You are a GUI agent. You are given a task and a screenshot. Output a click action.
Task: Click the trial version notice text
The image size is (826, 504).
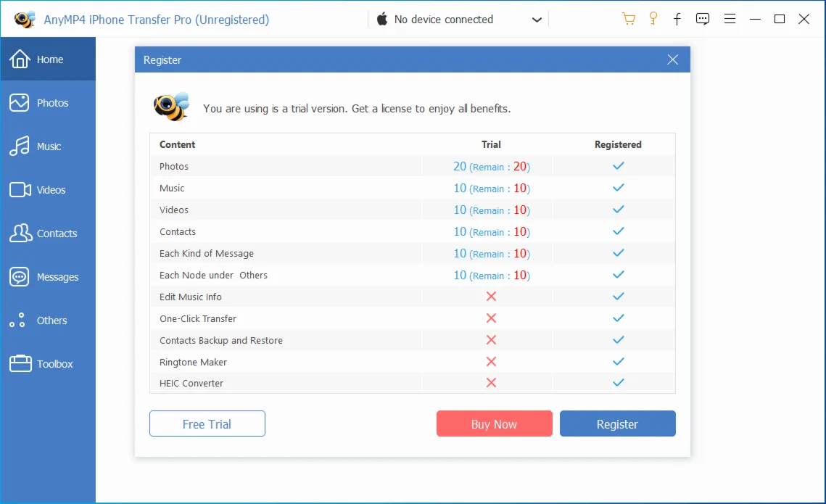click(x=357, y=109)
